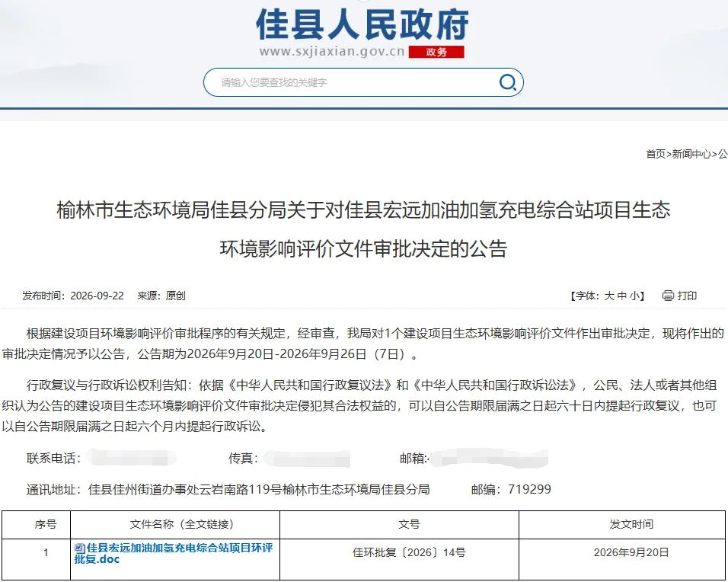Go to 首页 in breadcrumb
This screenshot has width=728, height=582.
(x=656, y=154)
